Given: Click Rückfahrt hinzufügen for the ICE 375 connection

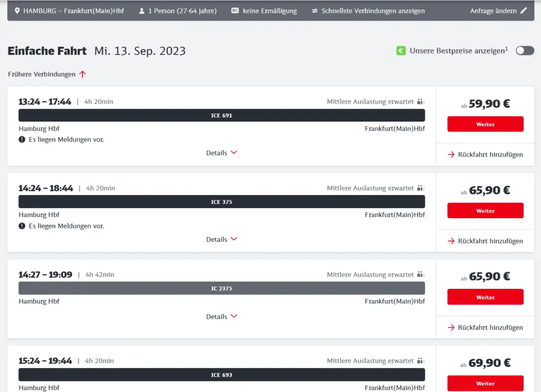Looking at the screenshot, I should point(485,241).
